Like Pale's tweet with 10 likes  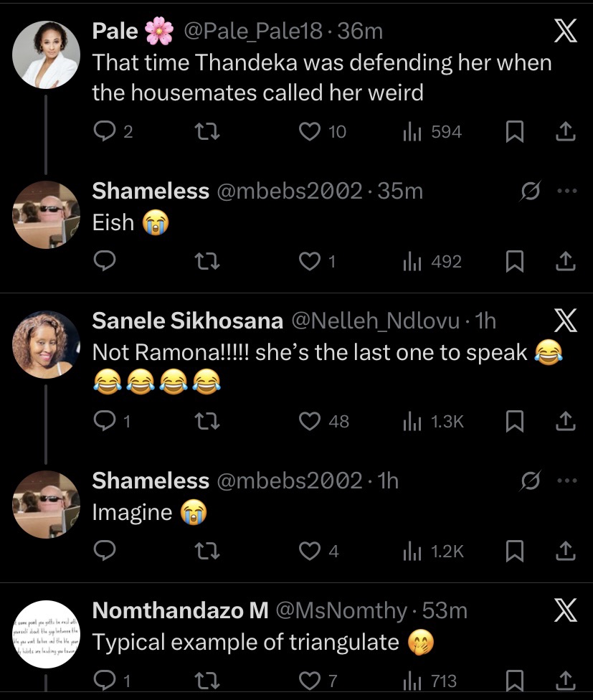309,132
